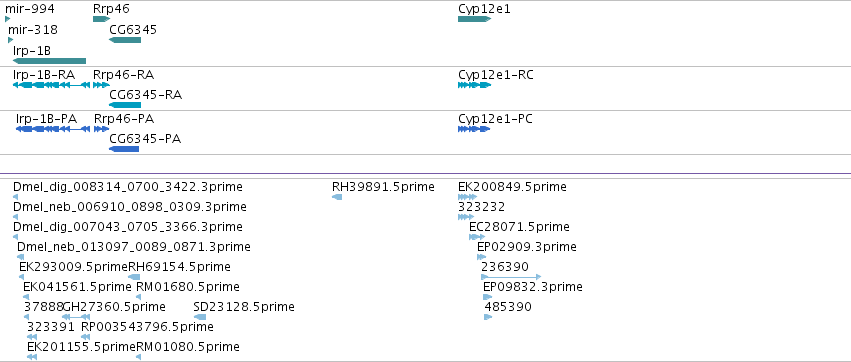Click the 236390 spliced EST feature
The image size is (851, 362).
pyautogui.click(x=511, y=277)
